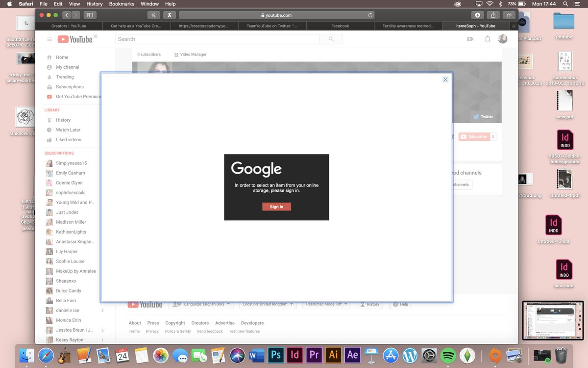
Task: Switch to TeamYouTube on Twitter tab
Action: (x=272, y=26)
